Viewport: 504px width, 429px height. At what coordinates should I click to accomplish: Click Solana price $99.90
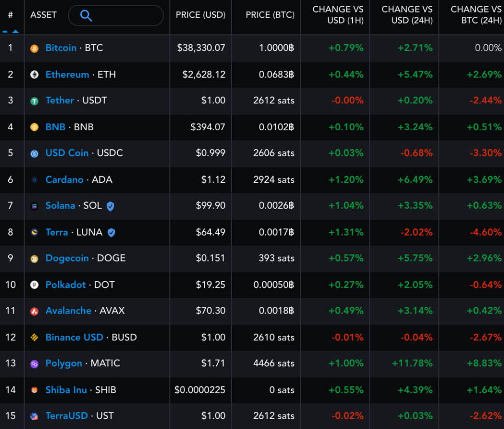click(211, 205)
